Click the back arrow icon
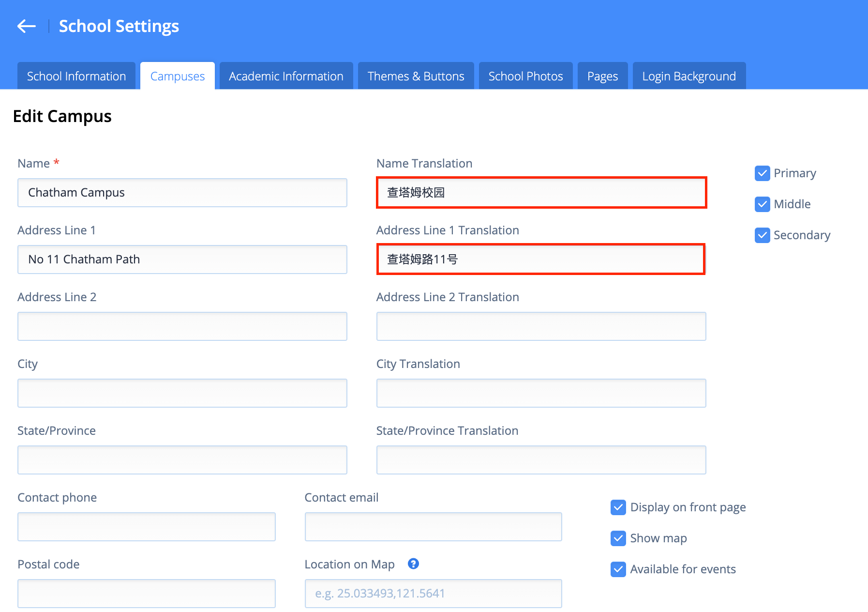 tap(27, 26)
